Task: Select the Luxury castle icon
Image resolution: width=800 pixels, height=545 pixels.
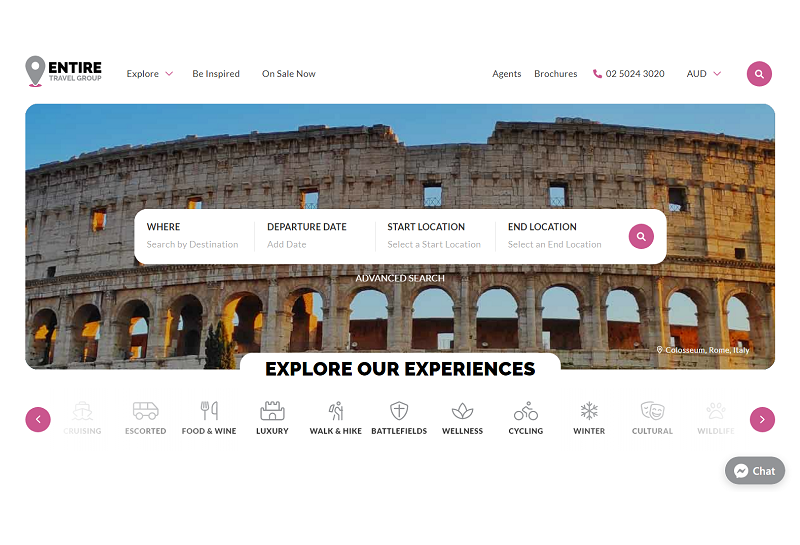Action: 272,411
